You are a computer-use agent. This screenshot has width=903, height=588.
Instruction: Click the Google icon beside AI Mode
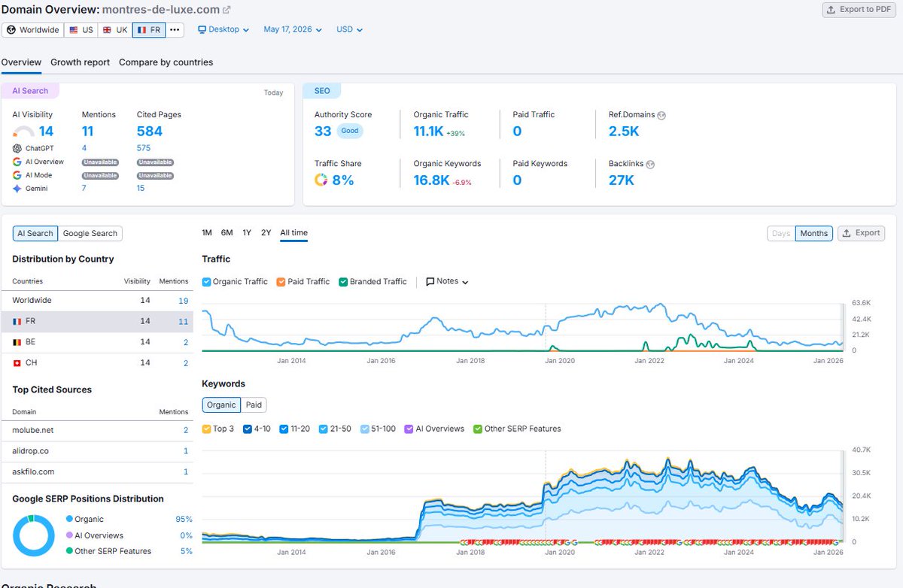point(17,175)
